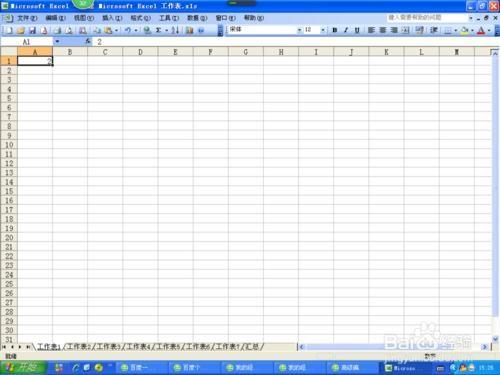Click the Windows 开始 Start button
Image resolution: width=500 pixels, height=375 pixels.
pyautogui.click(x=23, y=368)
